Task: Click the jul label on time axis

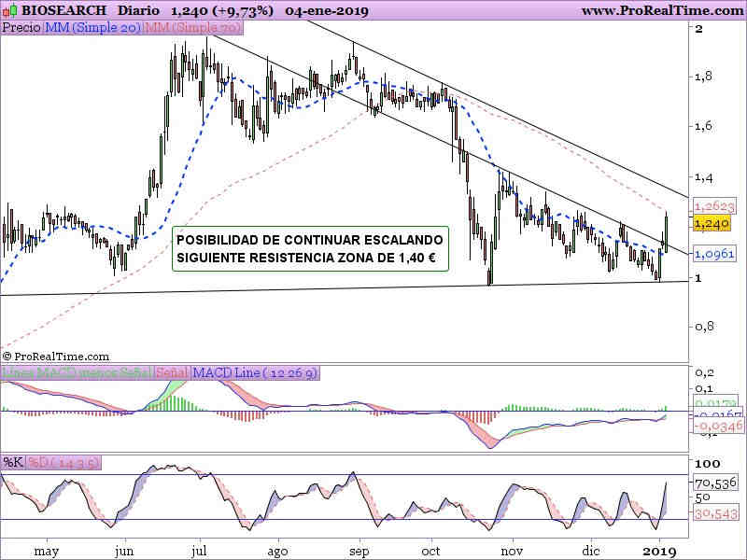Action: click(199, 552)
